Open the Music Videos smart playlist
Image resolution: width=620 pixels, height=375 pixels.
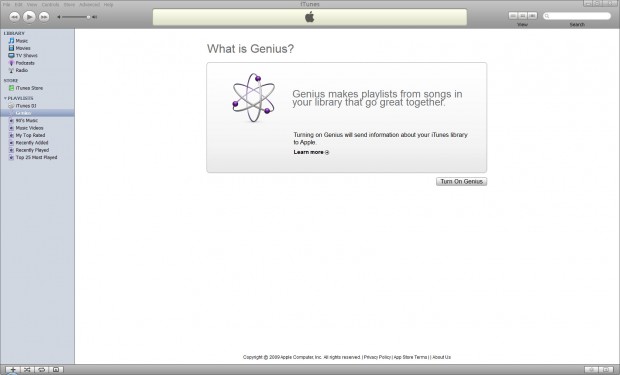click(x=29, y=128)
